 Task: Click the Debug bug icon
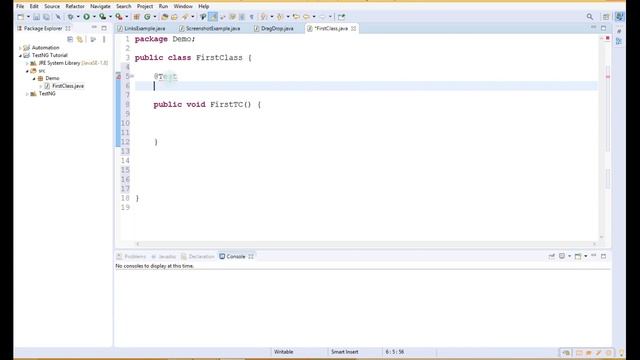[x=71, y=17]
